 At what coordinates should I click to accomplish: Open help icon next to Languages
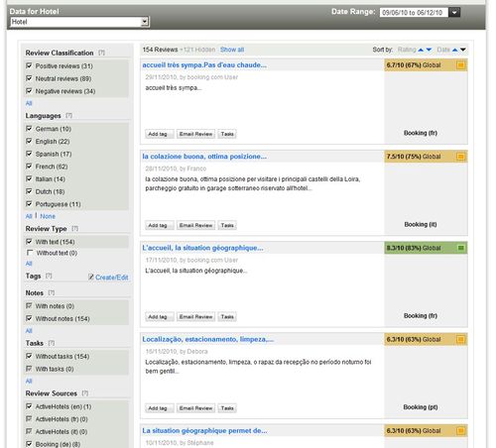tap(68, 115)
